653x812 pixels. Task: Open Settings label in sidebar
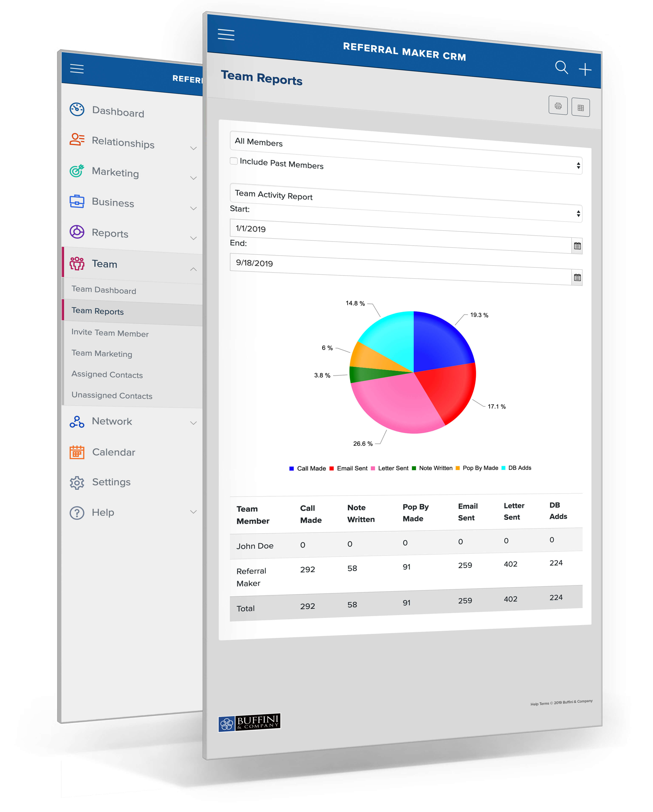pyautogui.click(x=111, y=482)
